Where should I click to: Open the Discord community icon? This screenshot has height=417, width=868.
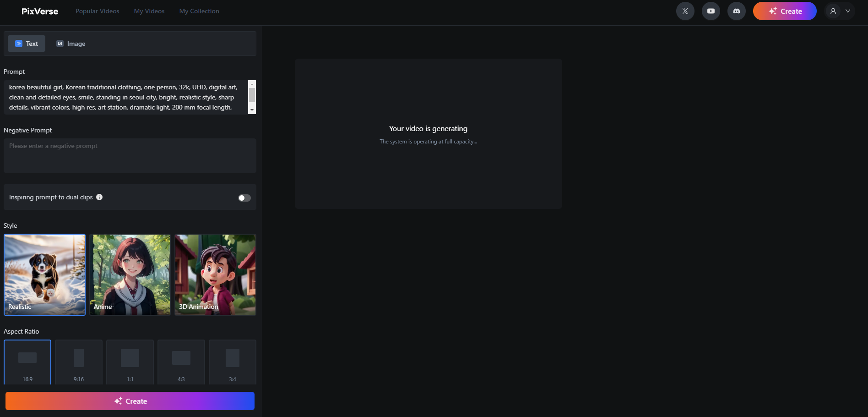(x=736, y=11)
